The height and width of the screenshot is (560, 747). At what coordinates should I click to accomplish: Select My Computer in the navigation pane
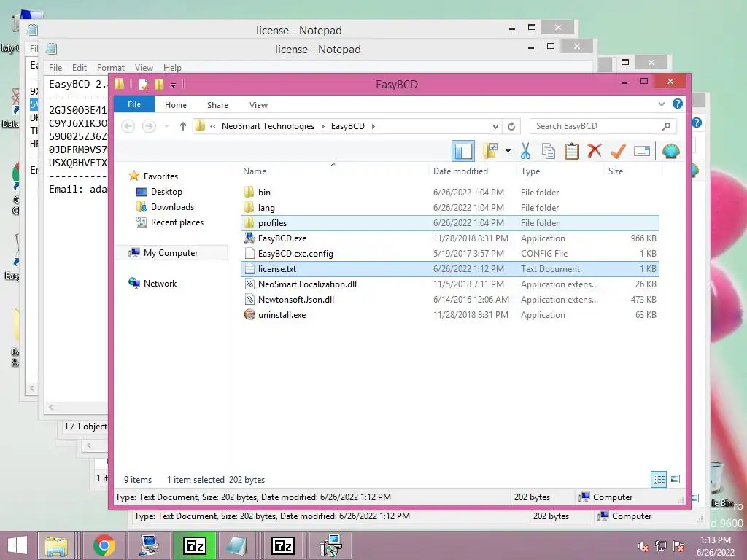point(171,253)
